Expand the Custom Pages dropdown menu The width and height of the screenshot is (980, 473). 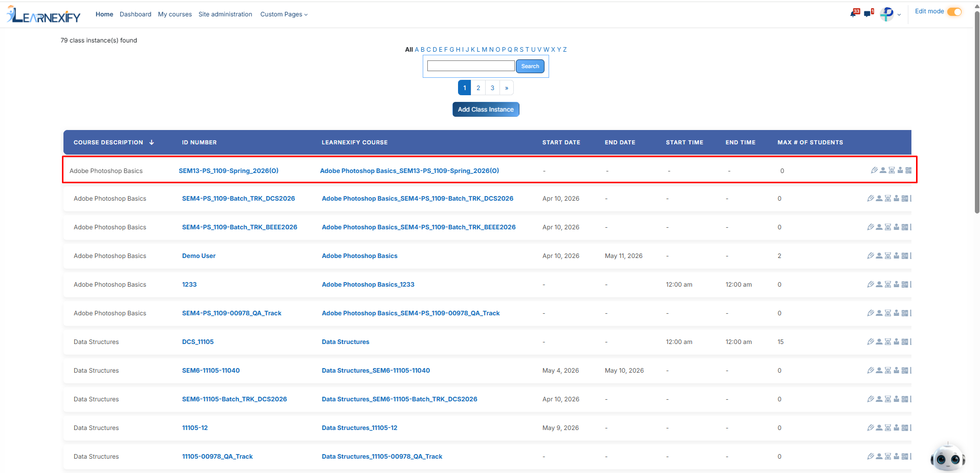pyautogui.click(x=284, y=14)
